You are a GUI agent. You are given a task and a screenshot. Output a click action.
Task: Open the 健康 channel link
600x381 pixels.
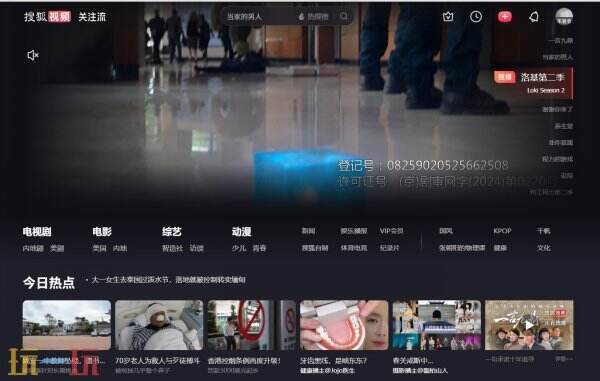[x=500, y=248]
